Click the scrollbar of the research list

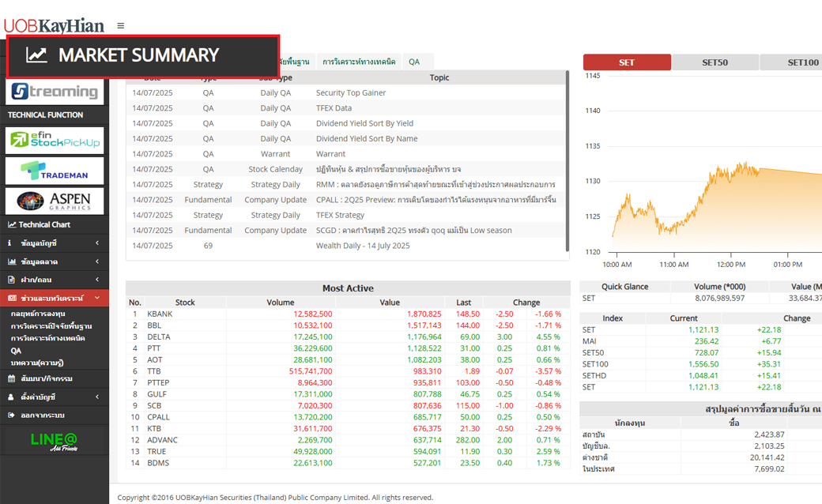pyautogui.click(x=567, y=161)
